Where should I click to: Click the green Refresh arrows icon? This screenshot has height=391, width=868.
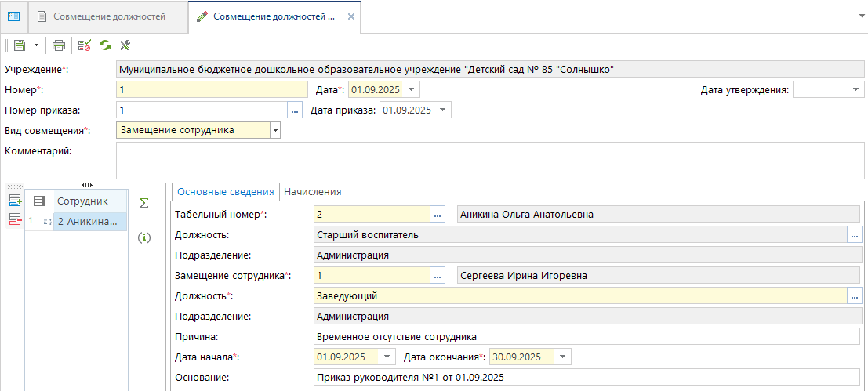point(104,45)
